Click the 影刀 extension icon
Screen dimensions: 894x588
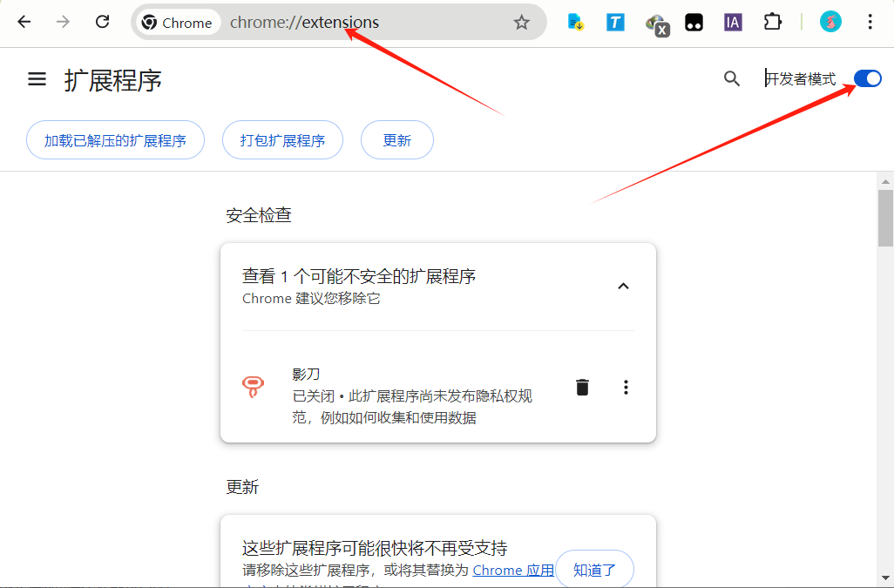pyautogui.click(x=254, y=388)
